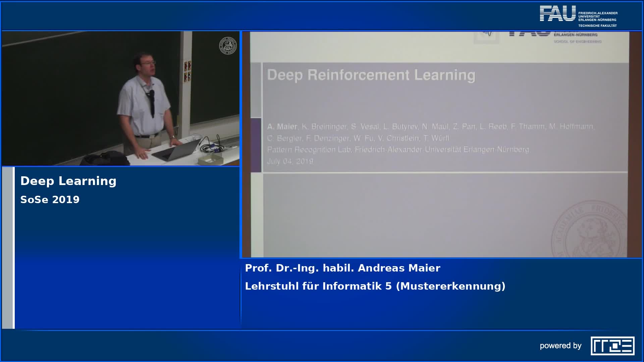Screen dimensions: 644x362
Task: Click the 'powered by' text
Action: pyautogui.click(x=560, y=346)
